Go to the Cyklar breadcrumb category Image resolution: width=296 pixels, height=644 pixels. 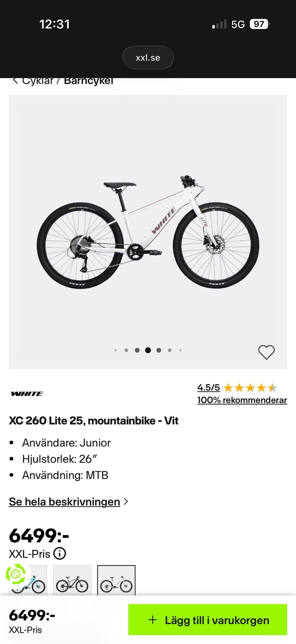(38, 81)
